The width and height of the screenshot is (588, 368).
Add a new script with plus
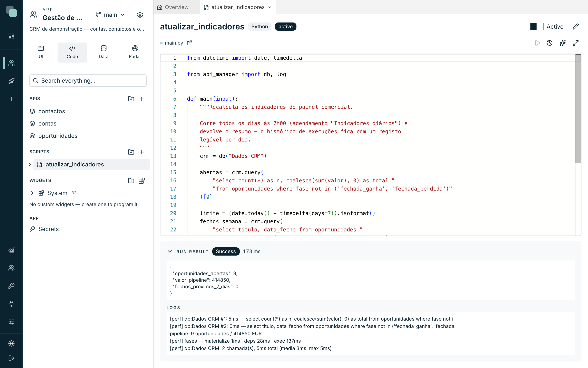[x=142, y=152]
